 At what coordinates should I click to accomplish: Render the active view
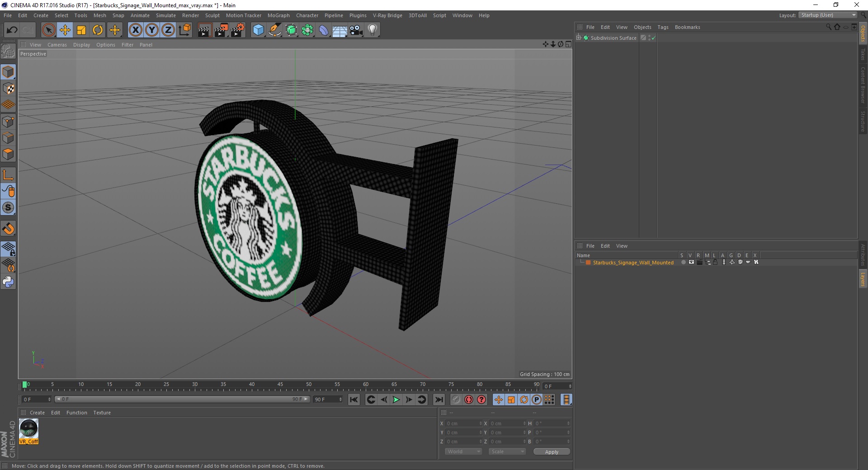click(x=204, y=30)
